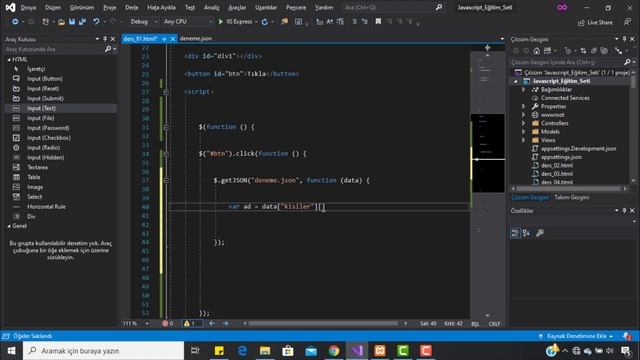Expand the Models folder node
The height and width of the screenshot is (360, 640).
[x=524, y=131]
